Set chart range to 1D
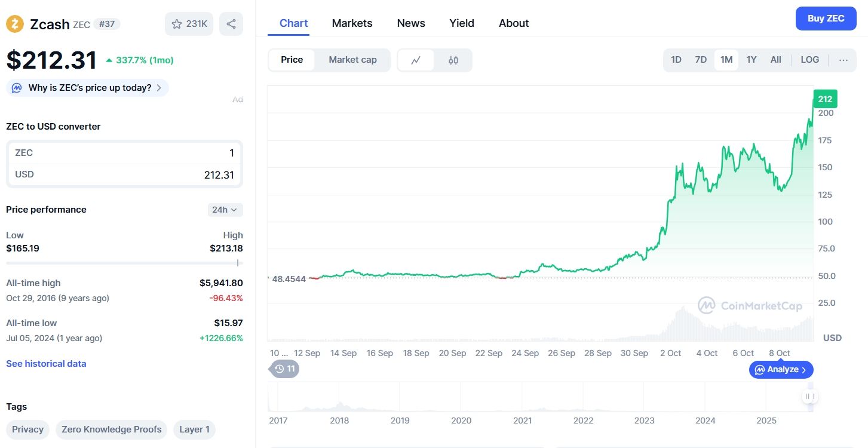868x448 pixels. pos(676,60)
